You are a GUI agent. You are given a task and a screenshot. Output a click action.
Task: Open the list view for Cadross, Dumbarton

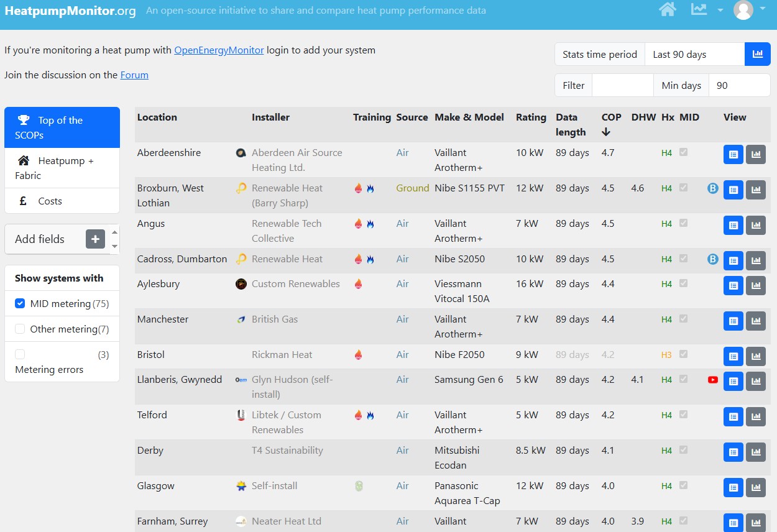click(733, 261)
